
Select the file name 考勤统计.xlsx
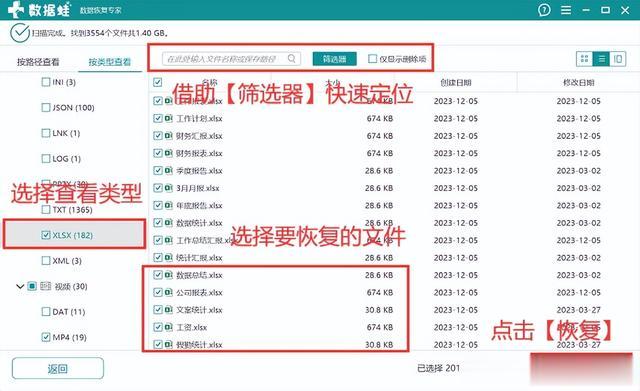(x=199, y=345)
